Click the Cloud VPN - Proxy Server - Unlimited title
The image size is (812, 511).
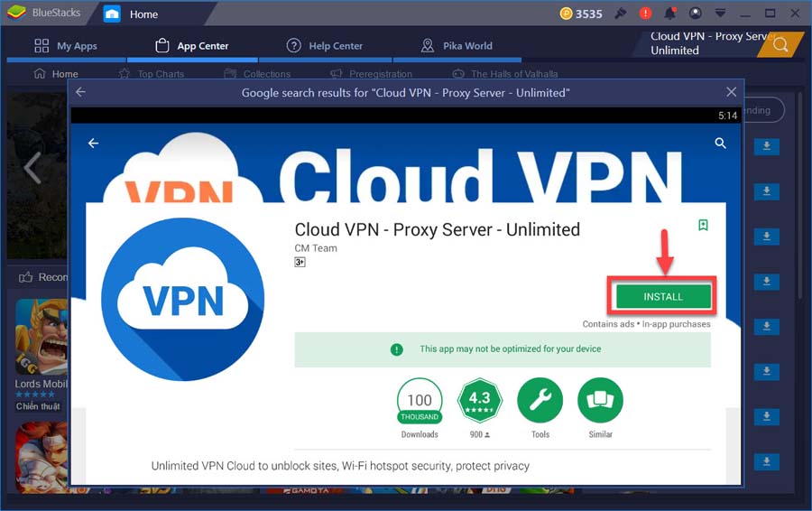click(x=437, y=229)
